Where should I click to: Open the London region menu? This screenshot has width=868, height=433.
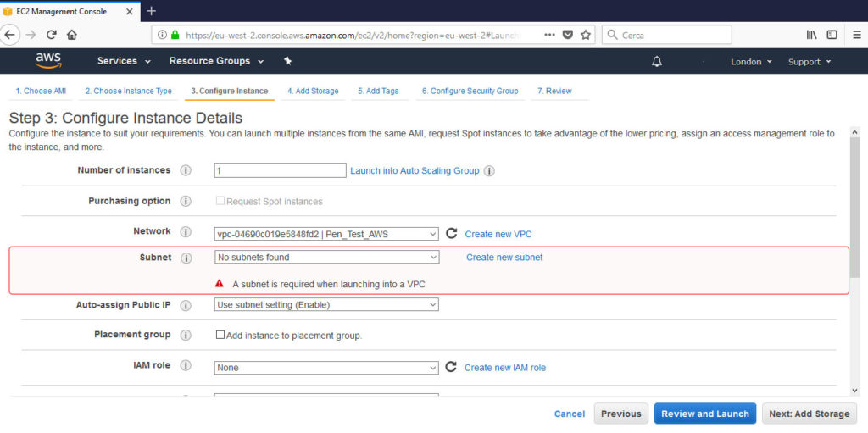pyautogui.click(x=751, y=62)
